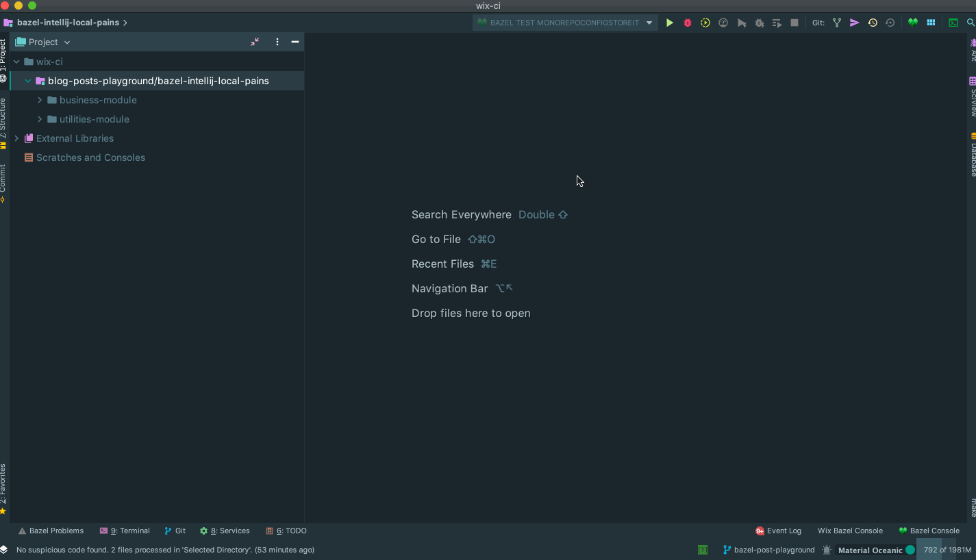Open the Favorites tool window tab

(x=4, y=489)
